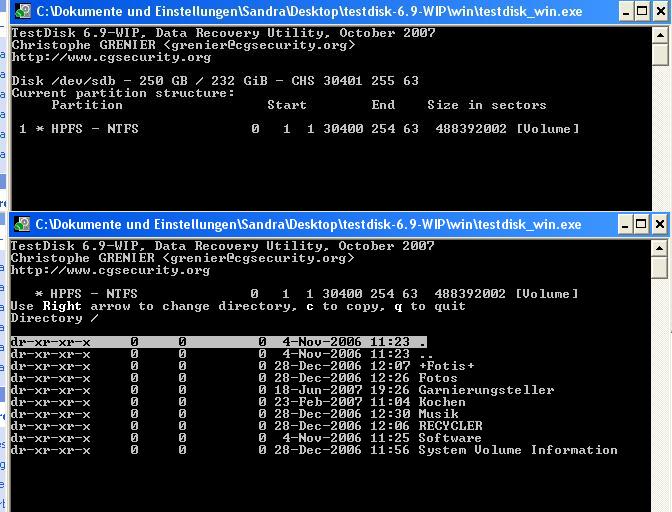Select the 'Garnierungsteller' directory entry

coord(282,390)
